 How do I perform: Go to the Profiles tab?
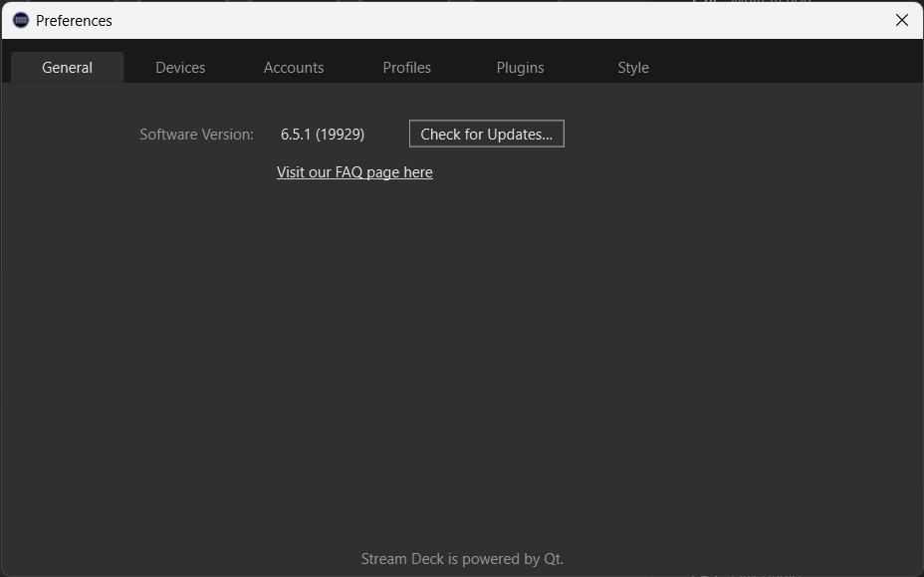coord(406,68)
